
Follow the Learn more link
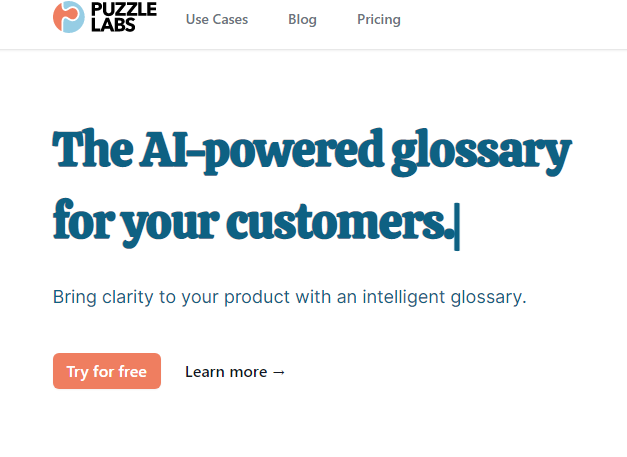tap(235, 372)
